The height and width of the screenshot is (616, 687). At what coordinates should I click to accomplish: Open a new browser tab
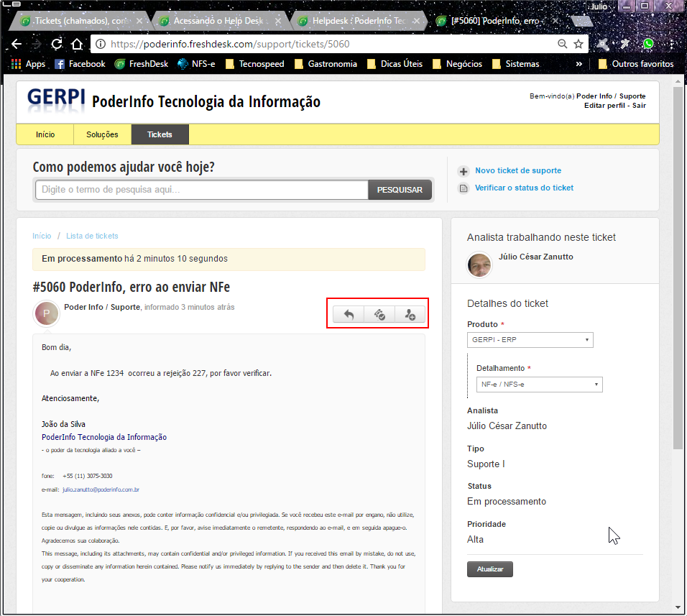pos(581,21)
